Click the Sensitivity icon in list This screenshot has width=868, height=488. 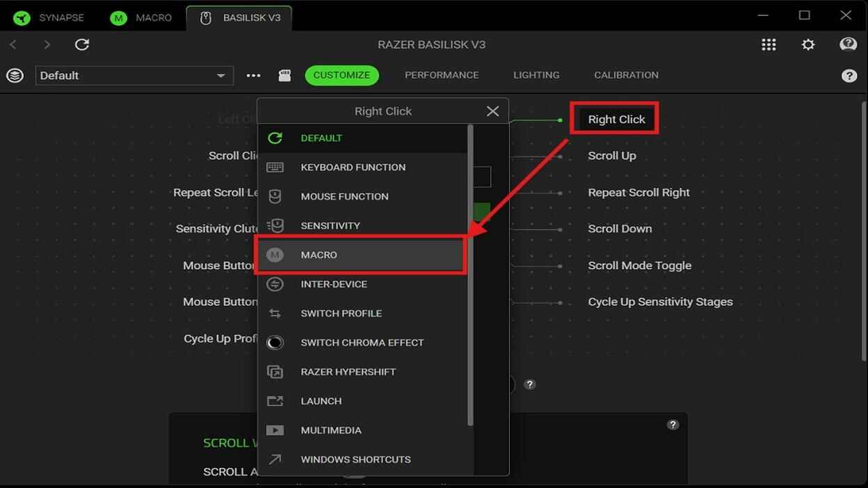click(x=275, y=226)
